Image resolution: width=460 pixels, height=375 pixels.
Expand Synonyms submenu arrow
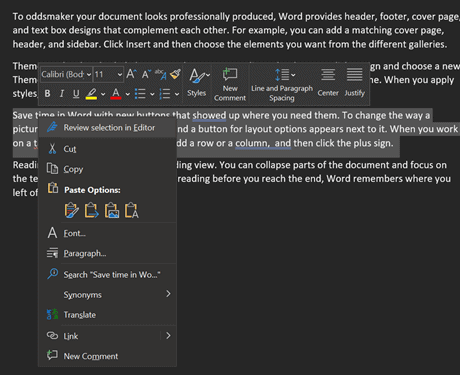tap(168, 294)
